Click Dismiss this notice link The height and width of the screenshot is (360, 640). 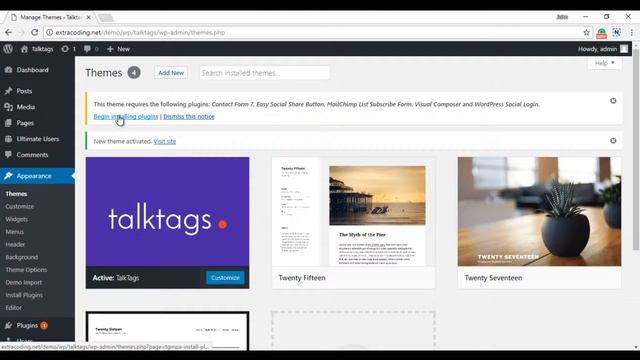click(x=189, y=117)
